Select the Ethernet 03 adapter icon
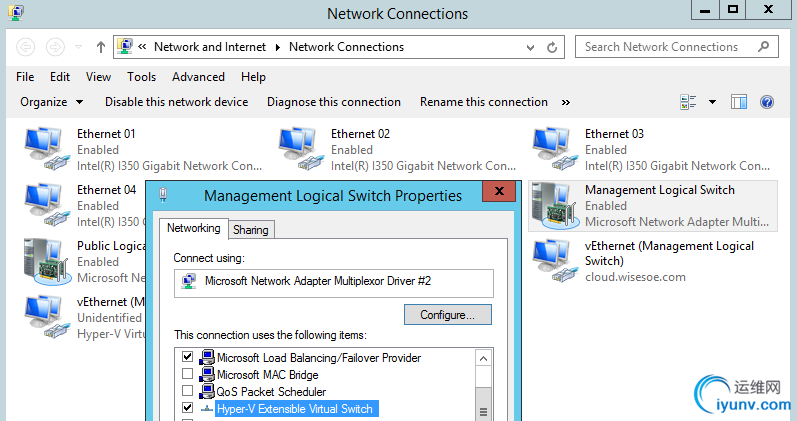The image size is (797, 421). [x=555, y=149]
